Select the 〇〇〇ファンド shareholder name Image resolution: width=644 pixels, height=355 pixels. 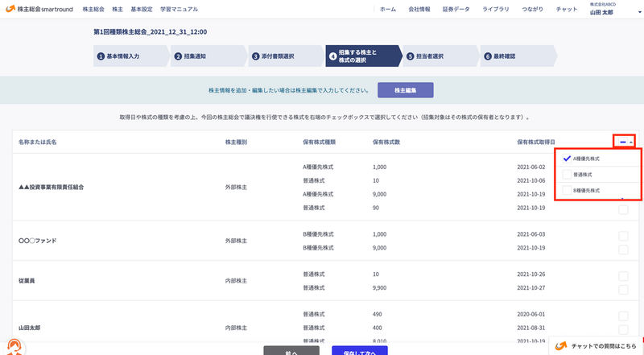coord(37,241)
